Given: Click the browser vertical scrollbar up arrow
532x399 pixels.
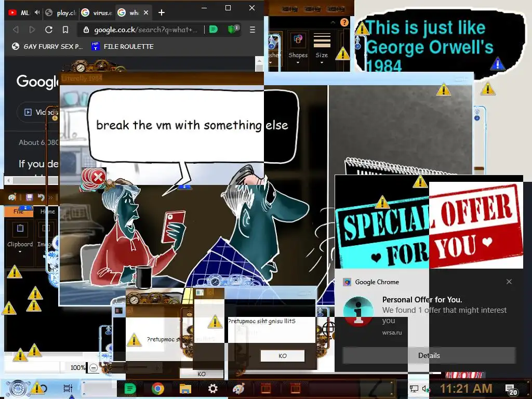Looking at the screenshot, I should 259,61.
